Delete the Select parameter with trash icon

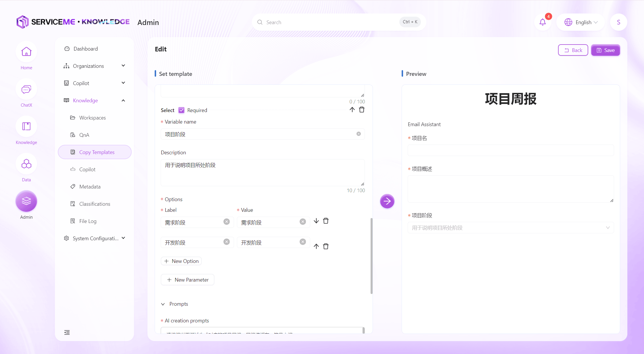pos(362,110)
